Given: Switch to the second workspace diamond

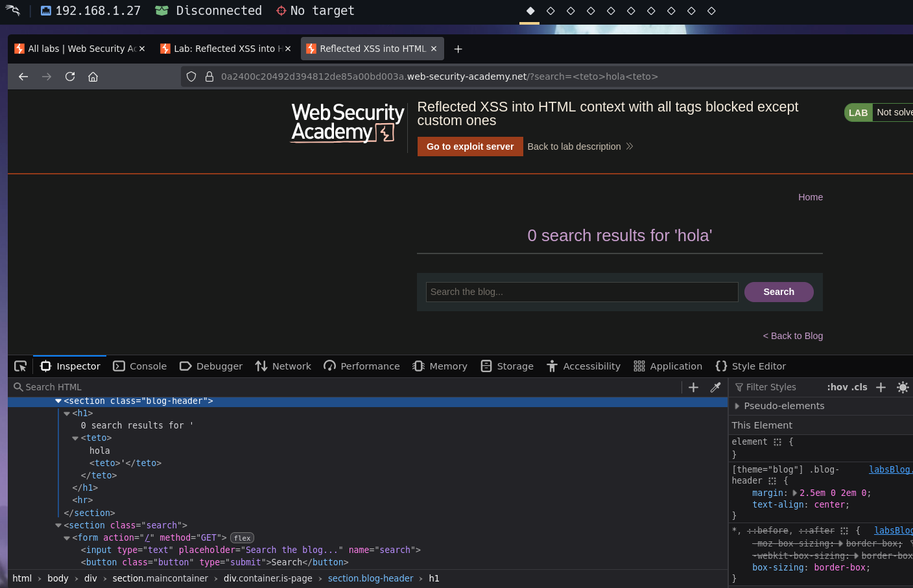Looking at the screenshot, I should [x=551, y=11].
